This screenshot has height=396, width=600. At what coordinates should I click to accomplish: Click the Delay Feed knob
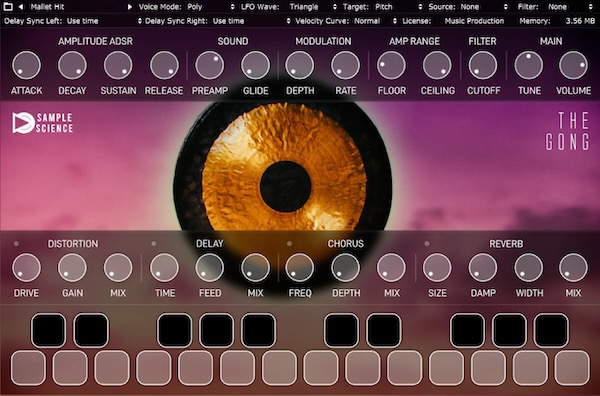(210, 268)
